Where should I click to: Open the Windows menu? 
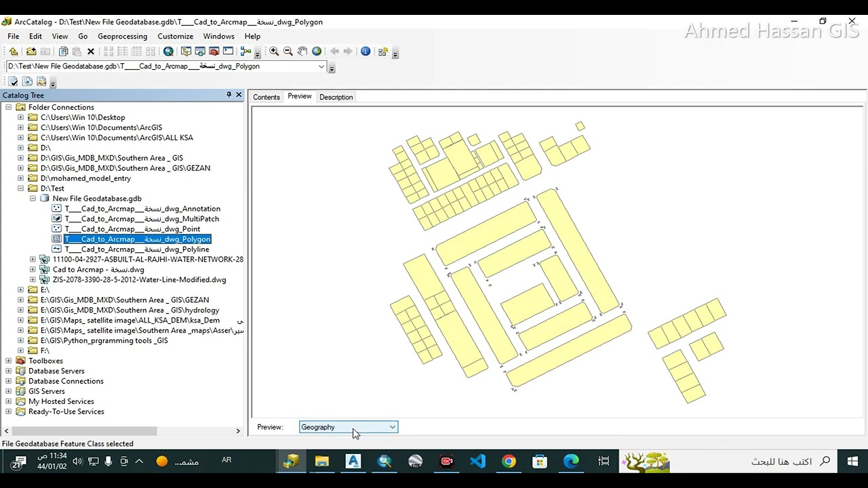[218, 36]
